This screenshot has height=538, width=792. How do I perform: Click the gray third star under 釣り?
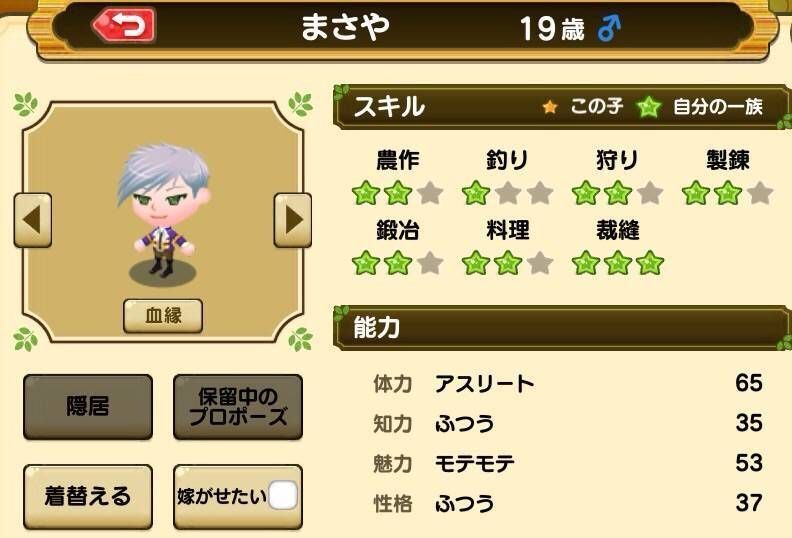[540, 192]
